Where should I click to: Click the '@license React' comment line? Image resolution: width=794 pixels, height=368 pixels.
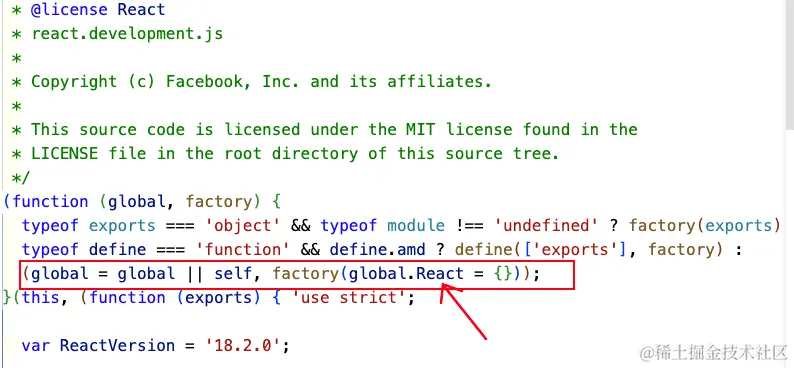88,10
